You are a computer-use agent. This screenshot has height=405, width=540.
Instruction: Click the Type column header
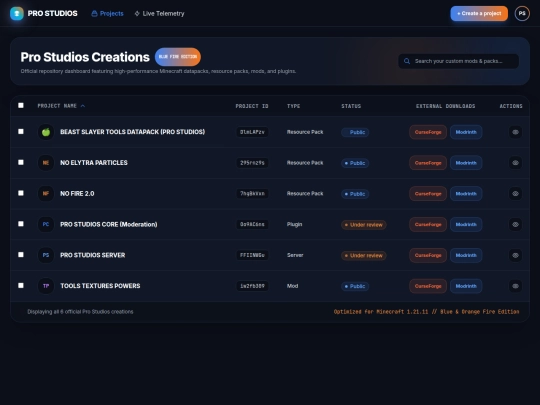293,106
